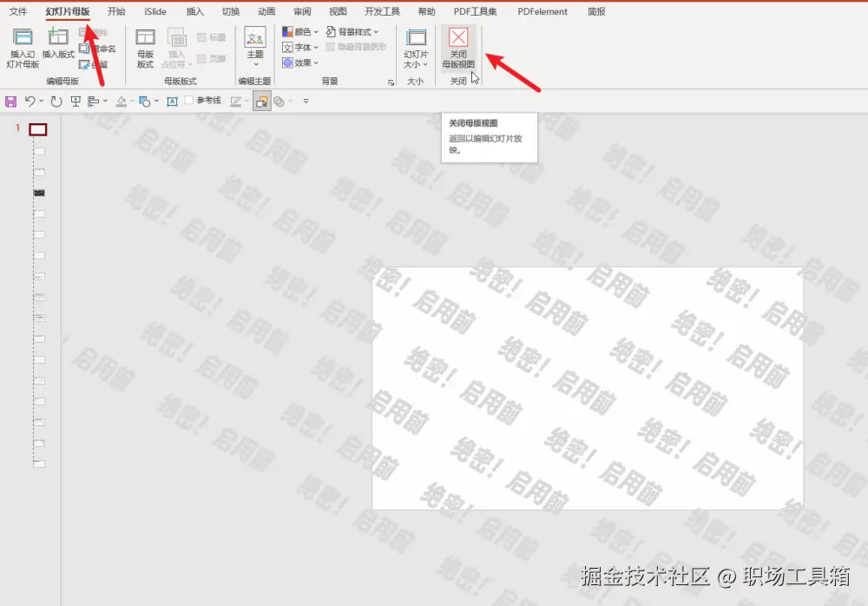Click the Slide Size (幻灯片大小) icon
Screen dimensions: 868x606
tap(416, 37)
